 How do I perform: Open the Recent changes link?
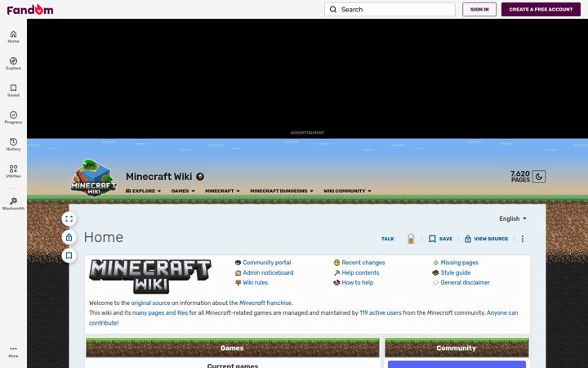[x=363, y=263]
